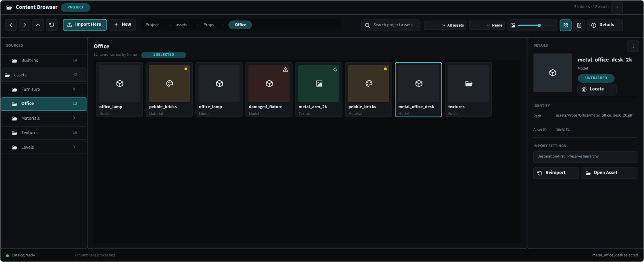Click the folder icon of the Materials row
The image size is (644, 262).
[14, 119]
